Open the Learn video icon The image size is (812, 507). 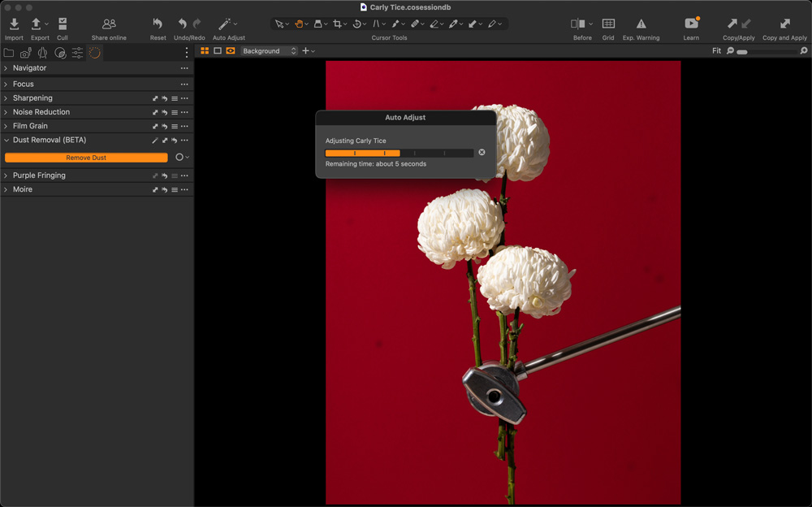click(691, 24)
